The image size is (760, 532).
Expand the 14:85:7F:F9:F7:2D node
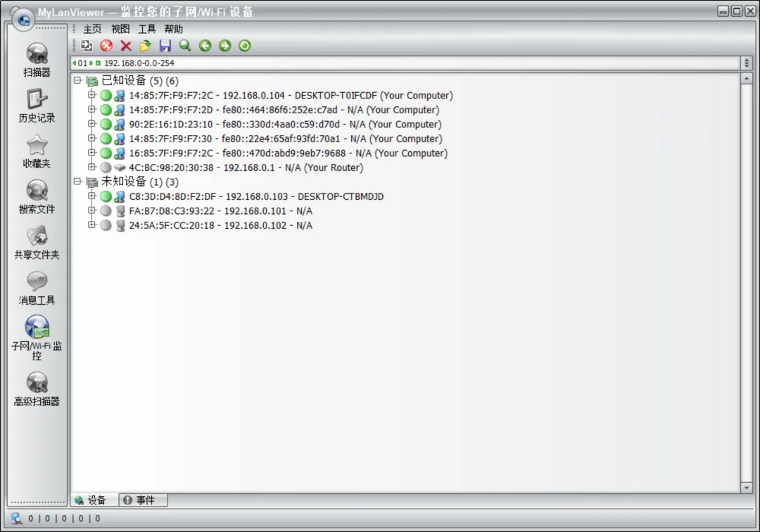[x=91, y=110]
